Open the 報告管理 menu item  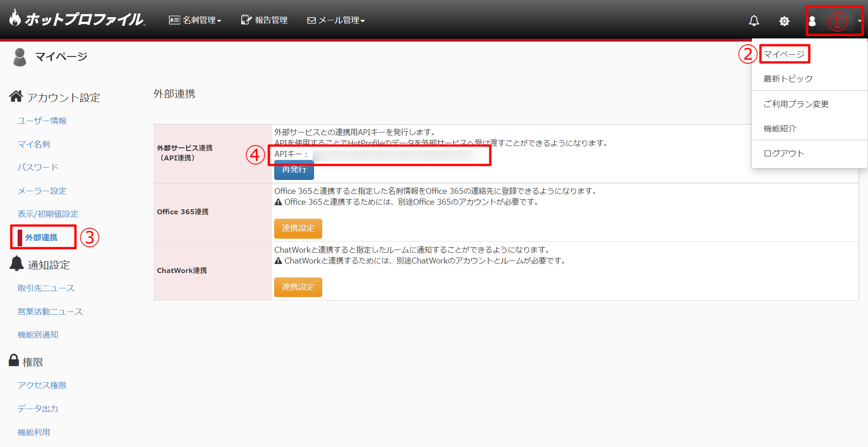(x=264, y=20)
